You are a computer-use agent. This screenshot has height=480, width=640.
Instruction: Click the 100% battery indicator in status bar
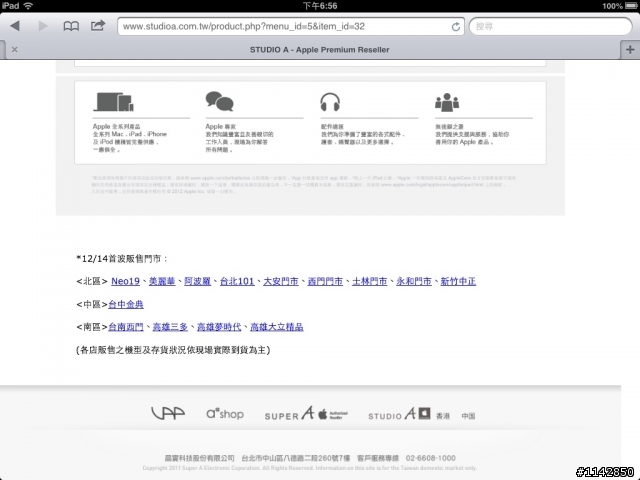[620, 6]
